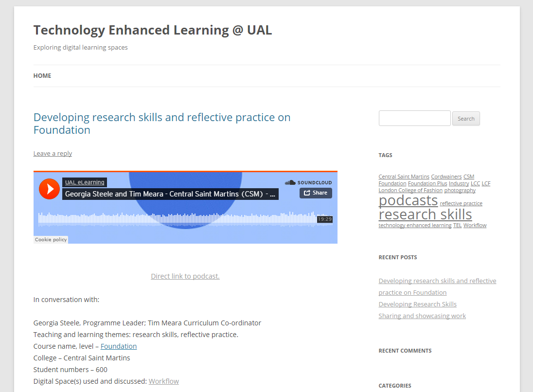This screenshot has height=392, width=533.
Task: Open the Leave a reply link
Action: pos(53,153)
